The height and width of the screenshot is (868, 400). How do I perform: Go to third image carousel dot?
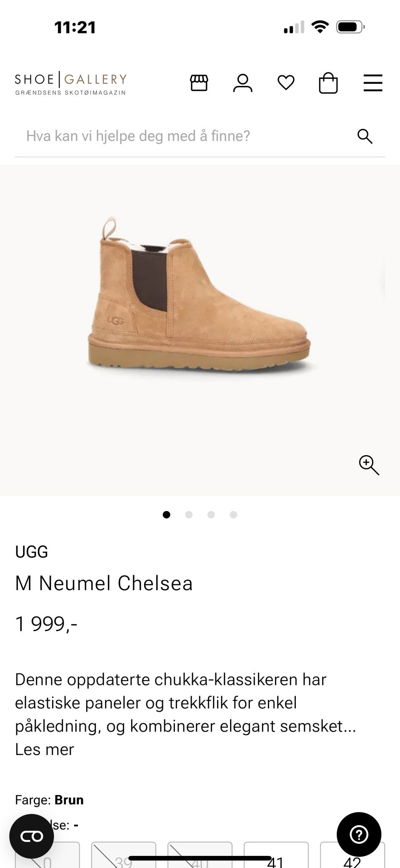[x=211, y=515]
